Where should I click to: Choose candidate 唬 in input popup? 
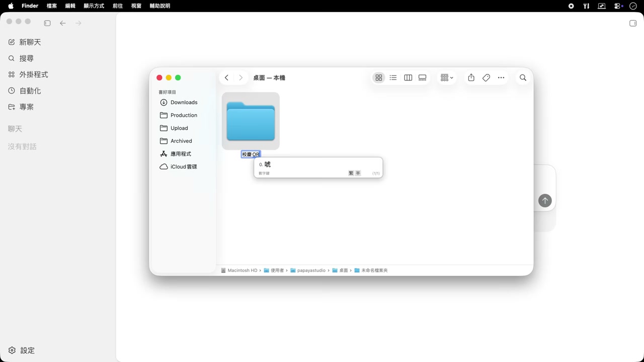click(265, 164)
